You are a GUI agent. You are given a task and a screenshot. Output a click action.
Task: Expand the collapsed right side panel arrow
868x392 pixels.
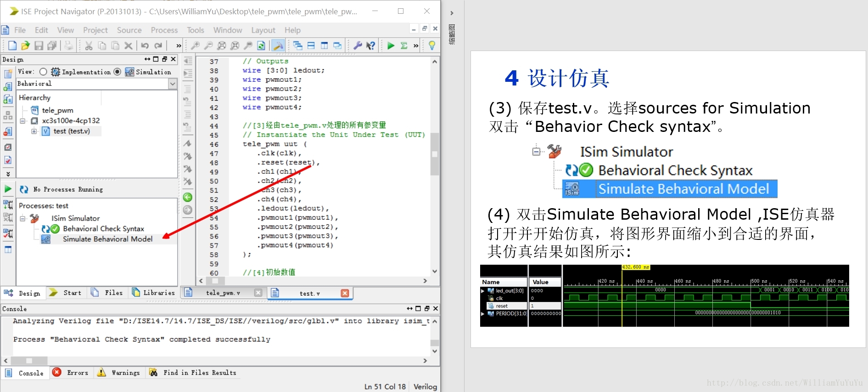point(452,13)
